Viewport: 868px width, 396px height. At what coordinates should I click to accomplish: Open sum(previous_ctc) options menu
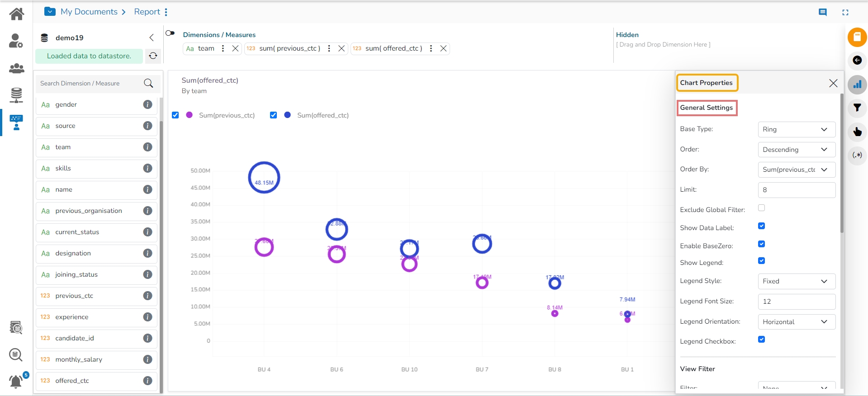click(x=329, y=48)
